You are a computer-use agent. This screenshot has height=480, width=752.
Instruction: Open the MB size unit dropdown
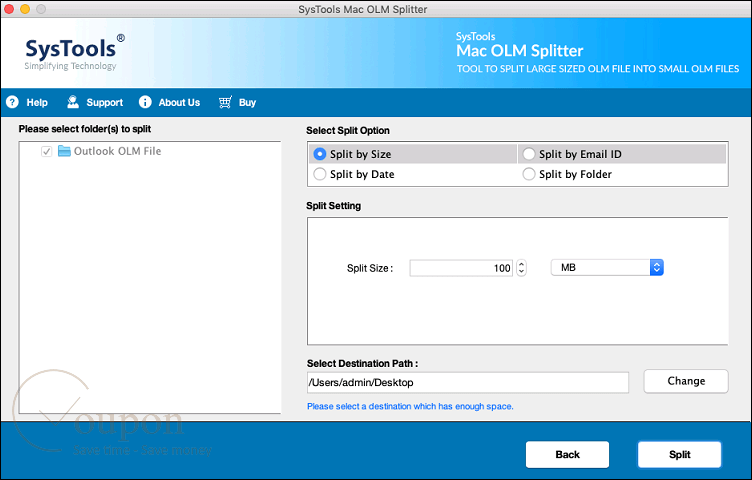(x=607, y=268)
